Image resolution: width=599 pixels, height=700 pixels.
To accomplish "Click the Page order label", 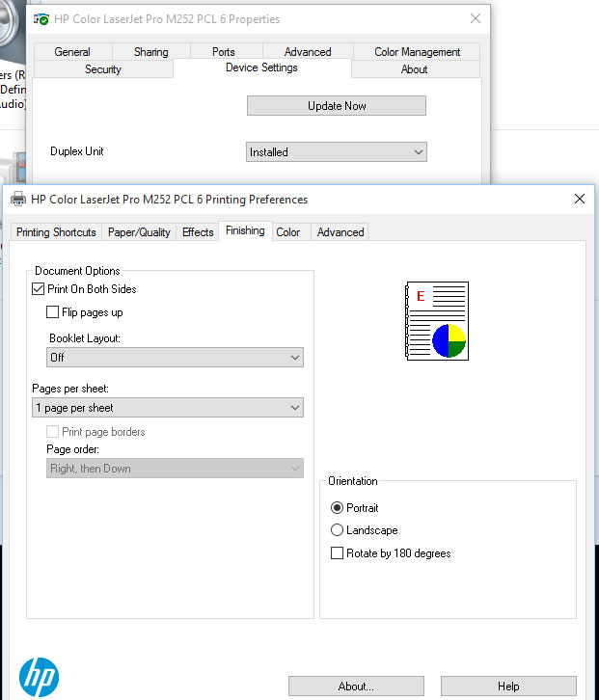I will point(72,449).
